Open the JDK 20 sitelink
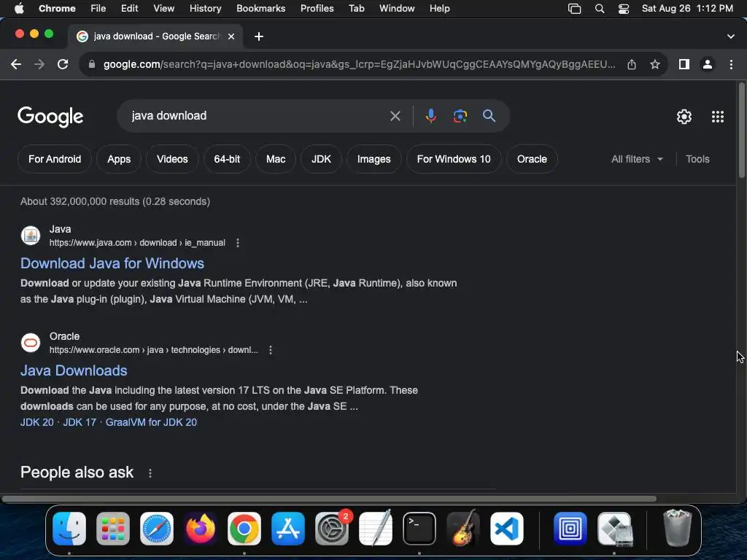 pyautogui.click(x=37, y=422)
